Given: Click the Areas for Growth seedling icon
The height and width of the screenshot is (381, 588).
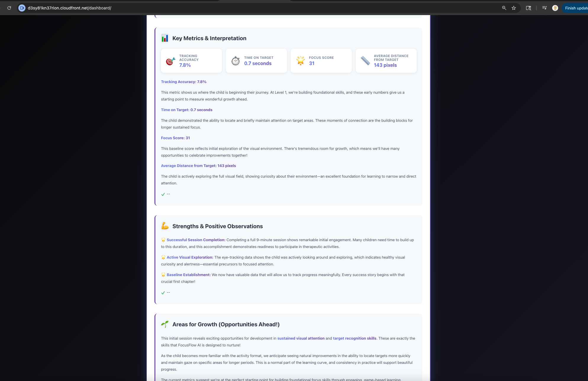Looking at the screenshot, I should pyautogui.click(x=165, y=324).
